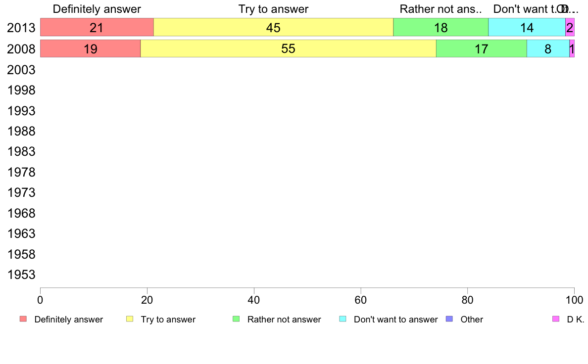The height and width of the screenshot is (364, 588).
Task: Select the 2013 red bar segment showing 21
Action: (x=97, y=27)
